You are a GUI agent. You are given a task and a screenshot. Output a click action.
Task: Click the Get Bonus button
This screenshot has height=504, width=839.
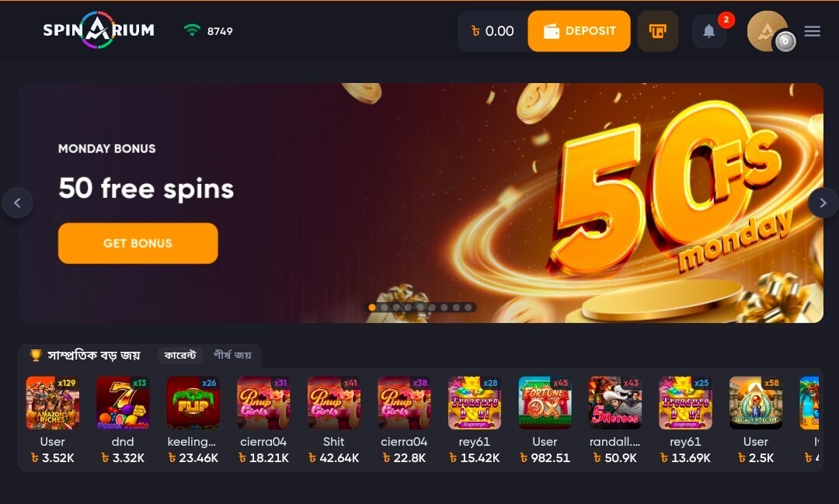pos(138,243)
